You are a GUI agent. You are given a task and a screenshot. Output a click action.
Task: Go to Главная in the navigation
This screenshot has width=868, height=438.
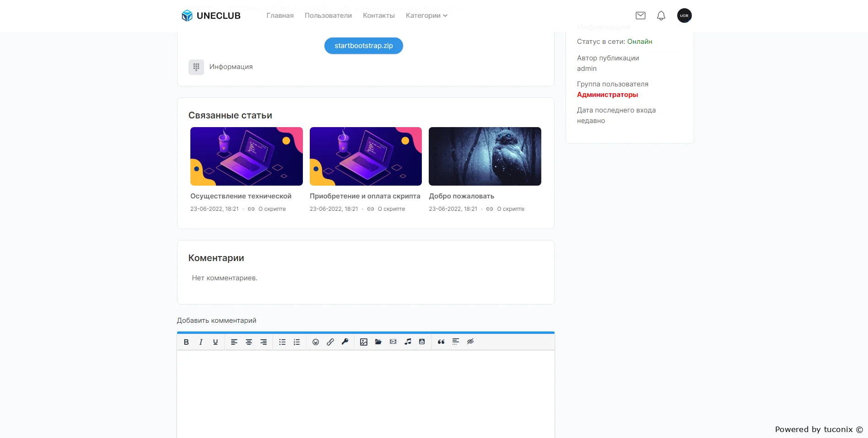pyautogui.click(x=280, y=16)
